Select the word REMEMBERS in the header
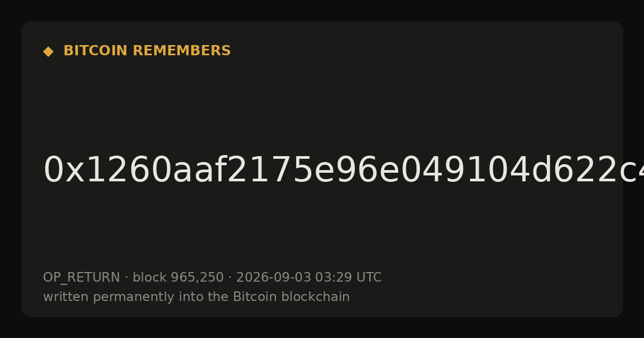644x338 pixels. pos(181,51)
